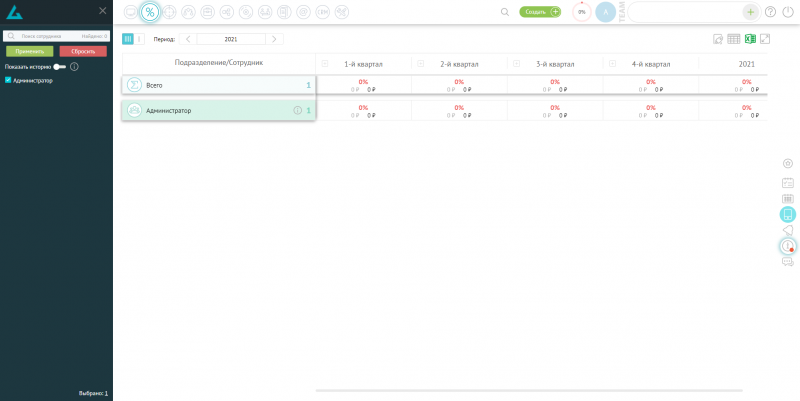The height and width of the screenshot is (401, 800).
Task: Click the Excel export icon
Action: tap(749, 39)
